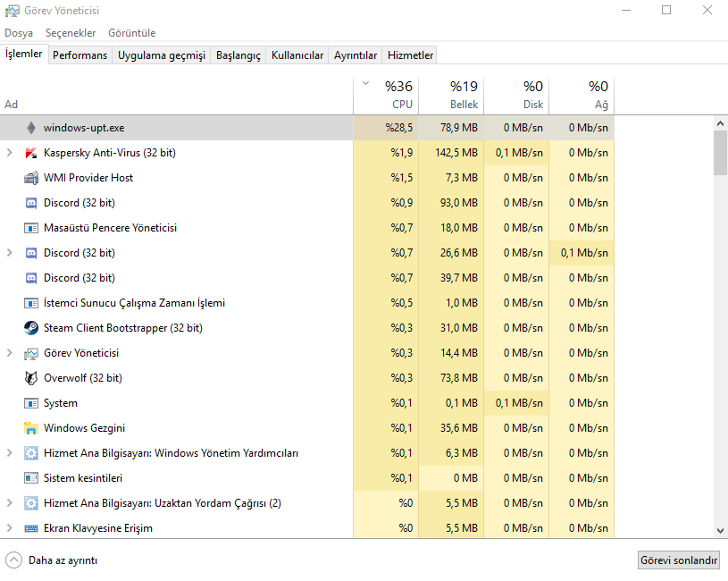Click the windows-upt.exe process icon
This screenshot has height=581, width=728.
click(x=31, y=128)
